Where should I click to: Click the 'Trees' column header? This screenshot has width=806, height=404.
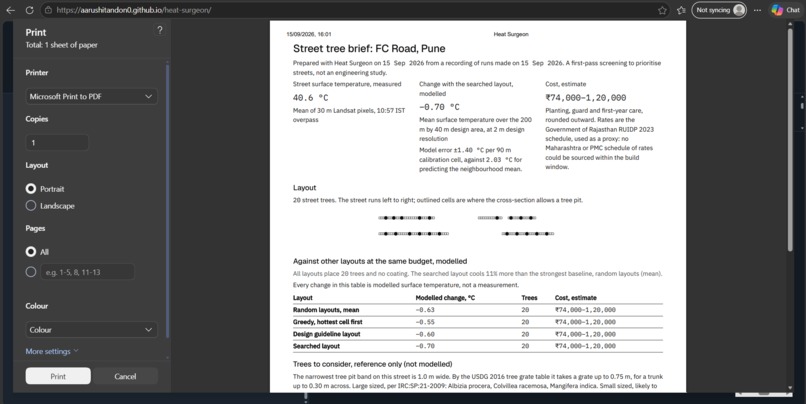click(529, 298)
